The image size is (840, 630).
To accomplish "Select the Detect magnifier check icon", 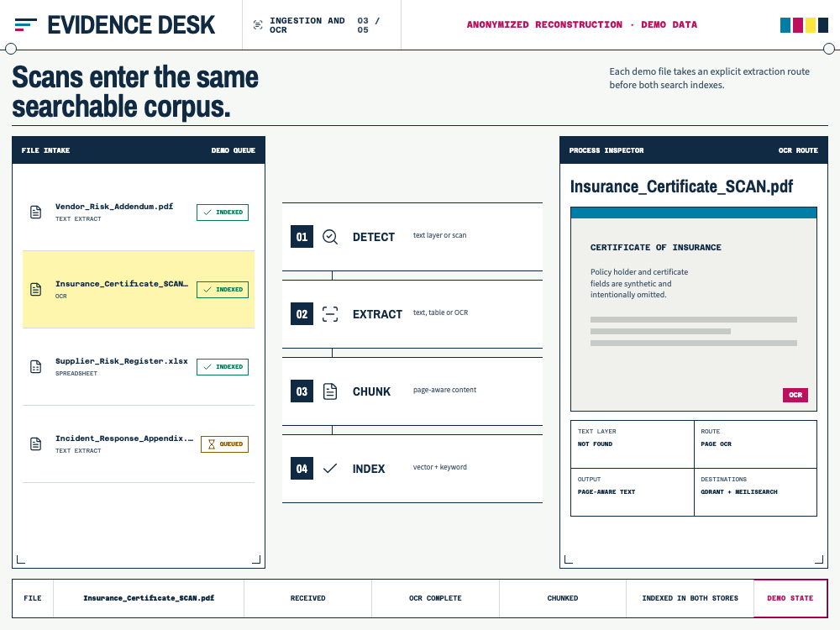I will 330,237.
